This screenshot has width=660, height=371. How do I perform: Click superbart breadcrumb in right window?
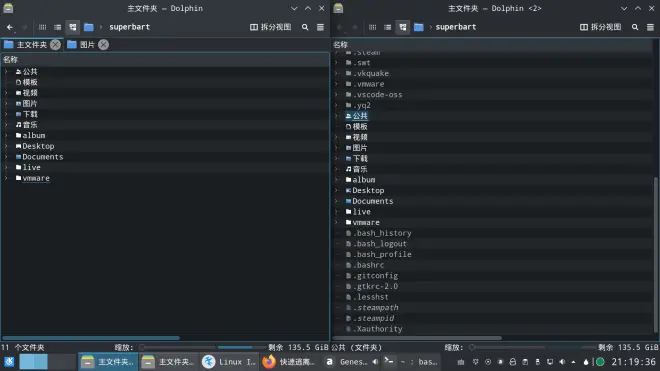[456, 27]
